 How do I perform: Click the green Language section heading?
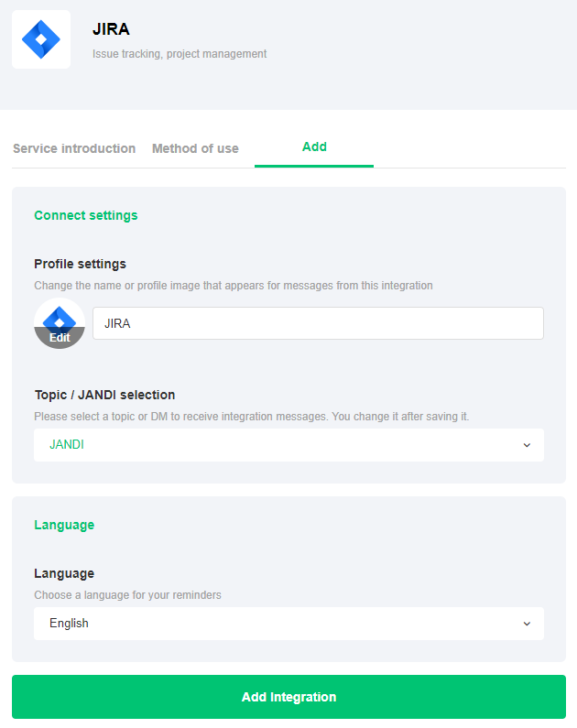click(x=64, y=525)
